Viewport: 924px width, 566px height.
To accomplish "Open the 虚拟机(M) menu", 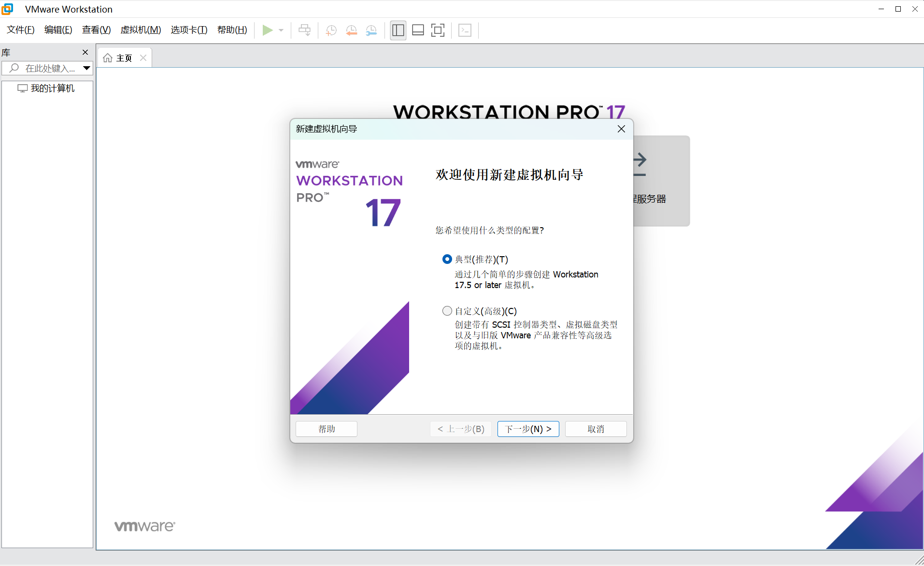I will click(x=141, y=30).
